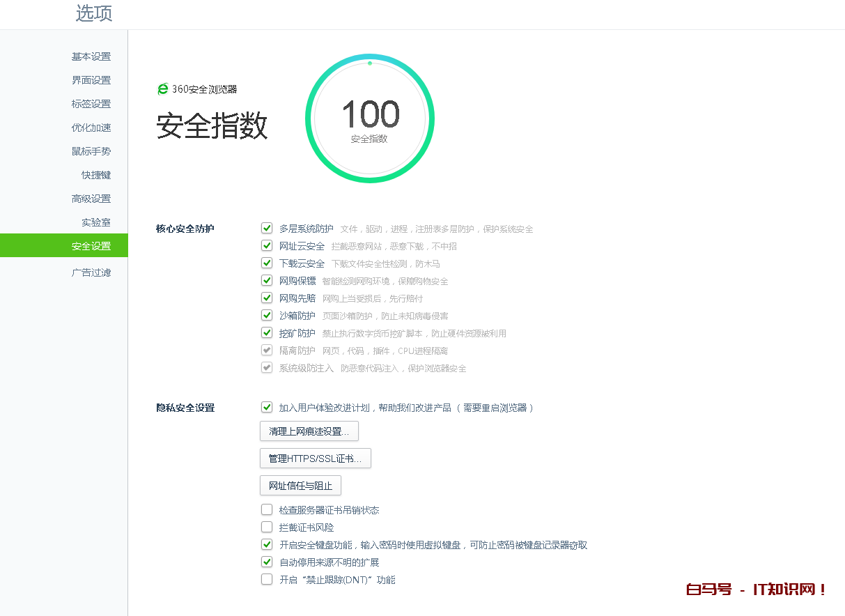Enable 禁止跟踪(DNT) checkbox

267,580
